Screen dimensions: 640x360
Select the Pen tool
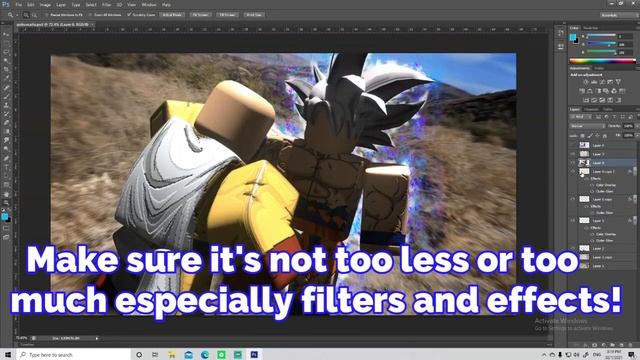6,158
